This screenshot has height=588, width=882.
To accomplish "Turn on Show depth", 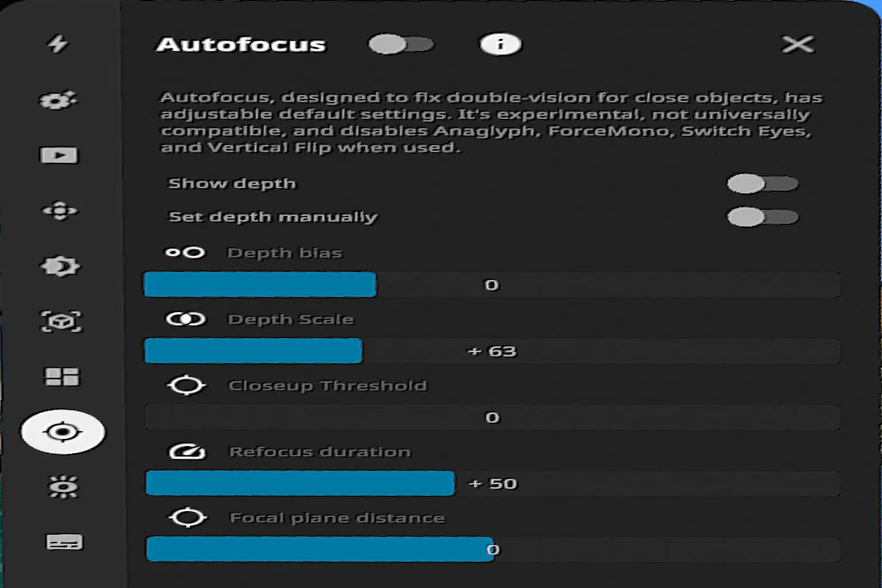I will 761,183.
